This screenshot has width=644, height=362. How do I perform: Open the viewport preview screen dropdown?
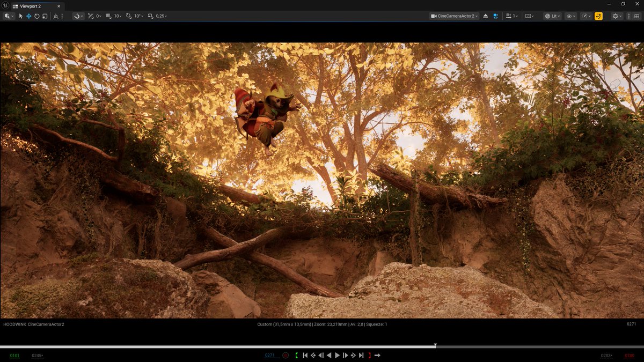(530, 16)
